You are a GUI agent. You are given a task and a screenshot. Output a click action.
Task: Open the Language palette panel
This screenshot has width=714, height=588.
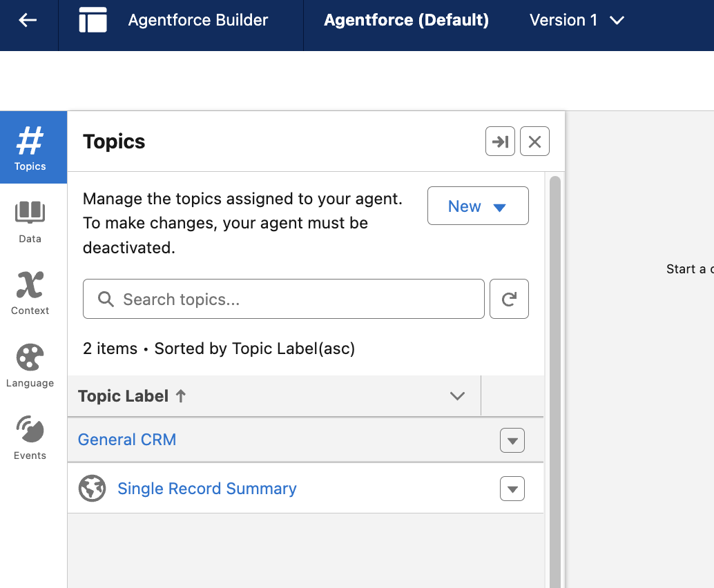pos(30,365)
